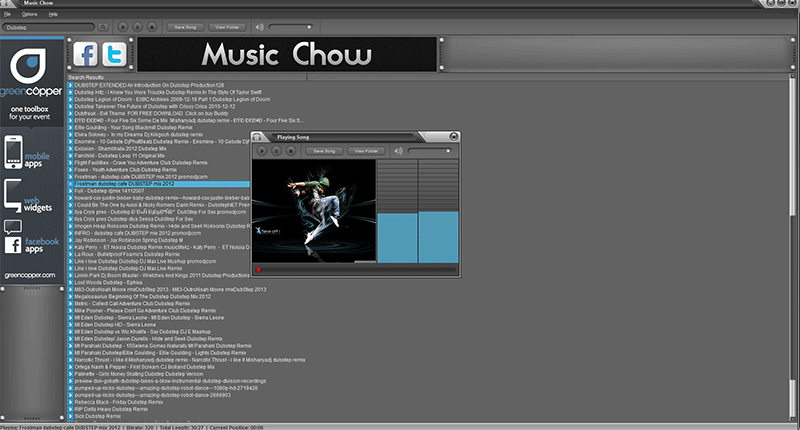Click the home icon of Playing Song window
The image size is (800, 430).
pos(257,137)
